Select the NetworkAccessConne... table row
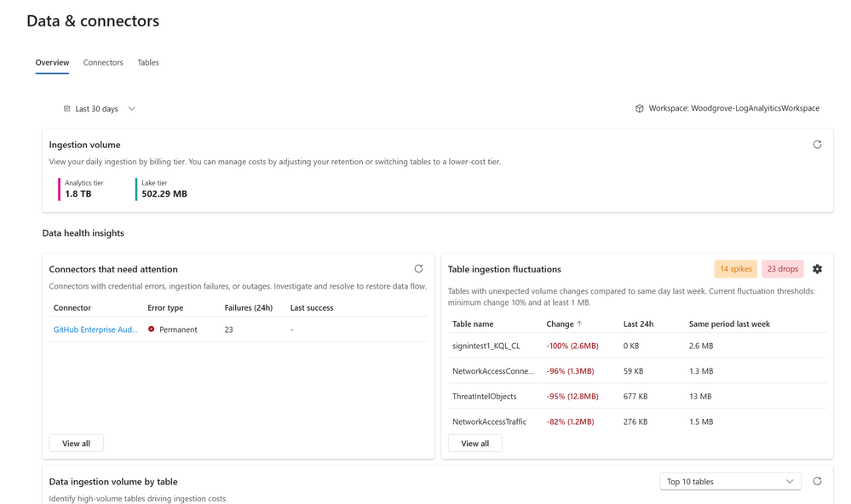Image resolution: width=851 pixels, height=504 pixels. [x=637, y=371]
